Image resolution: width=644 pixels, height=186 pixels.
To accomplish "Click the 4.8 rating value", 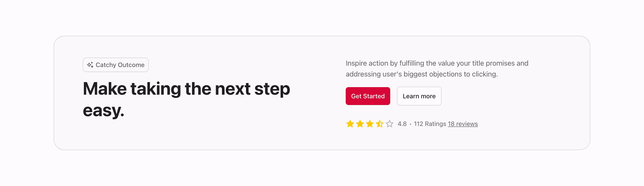I will coord(402,124).
